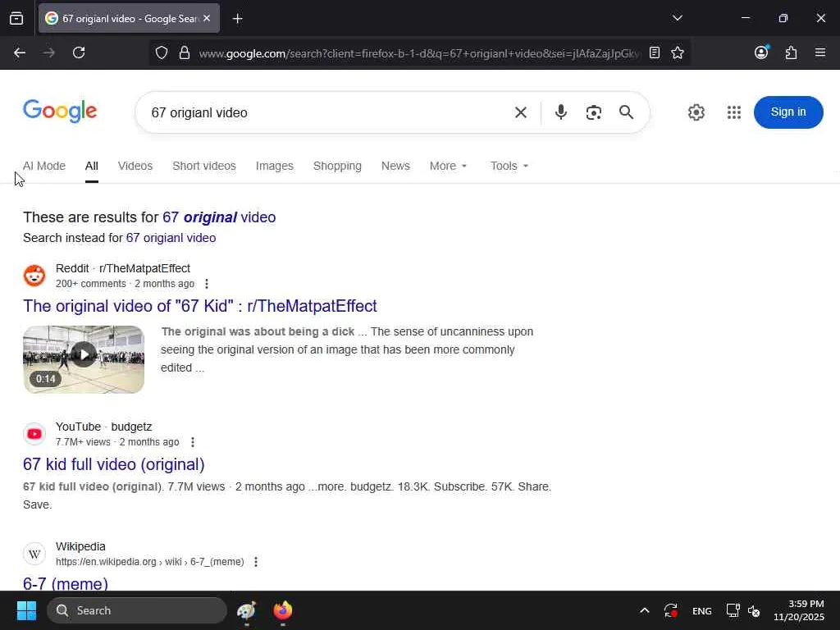This screenshot has height=630, width=840.
Task: Open the Short videos tab
Action: pyautogui.click(x=204, y=166)
